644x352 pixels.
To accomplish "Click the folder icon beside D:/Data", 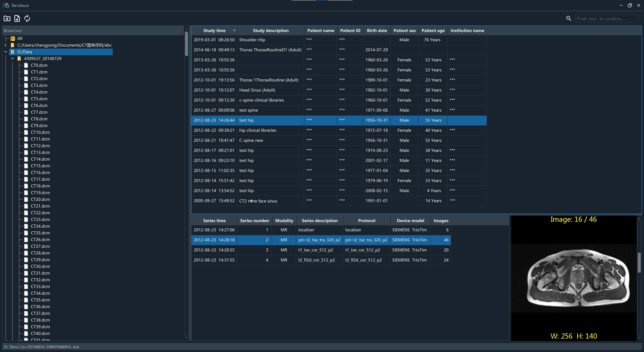I will [13, 52].
